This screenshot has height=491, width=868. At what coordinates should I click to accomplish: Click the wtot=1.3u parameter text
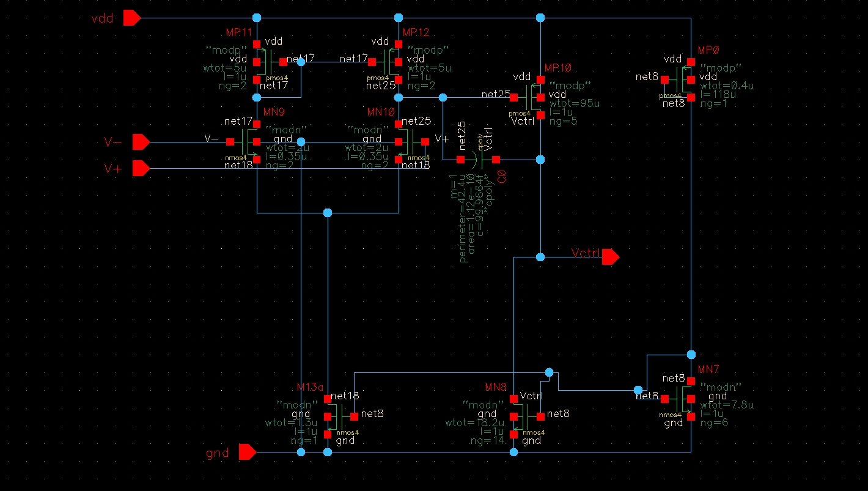[x=291, y=423]
